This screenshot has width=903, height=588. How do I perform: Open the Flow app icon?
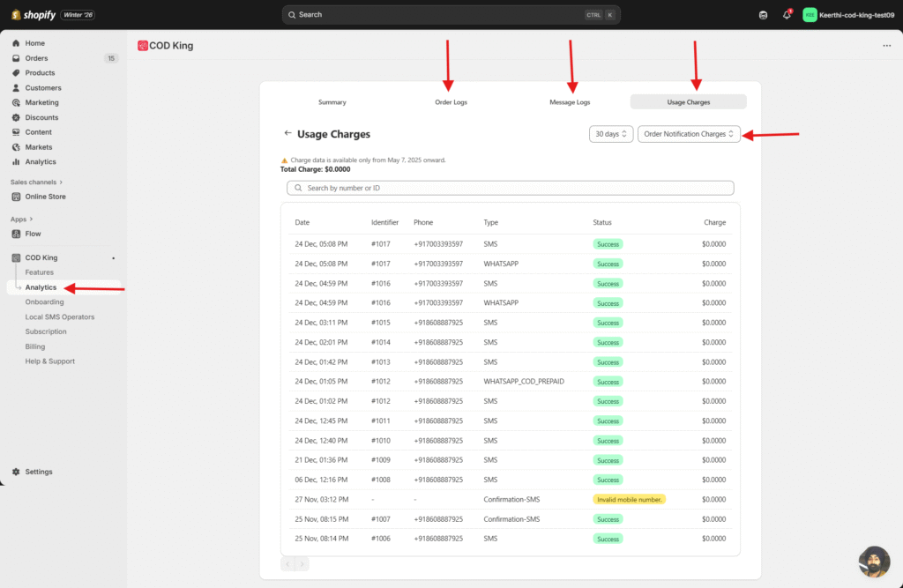[x=16, y=234]
